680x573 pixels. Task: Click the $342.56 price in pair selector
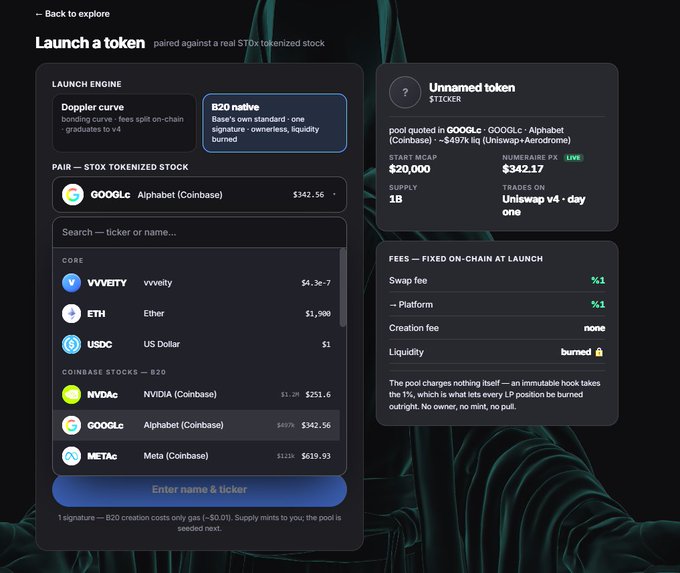tap(308, 195)
